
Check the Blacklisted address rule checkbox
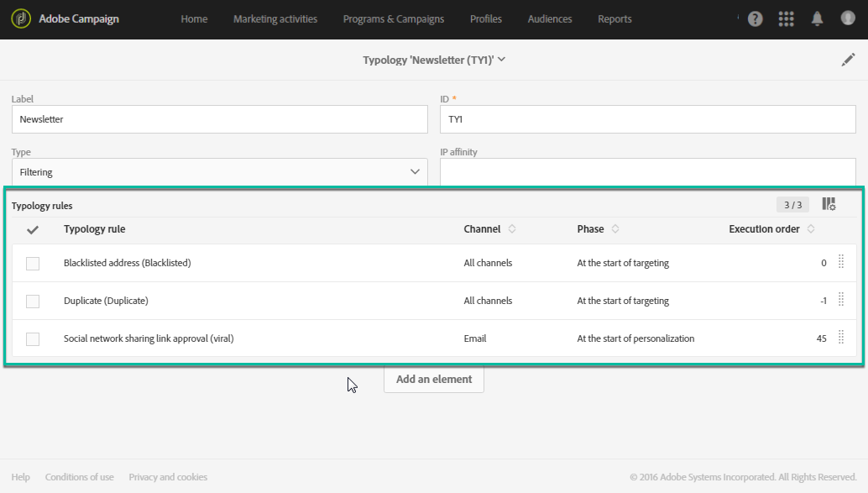pos(33,264)
